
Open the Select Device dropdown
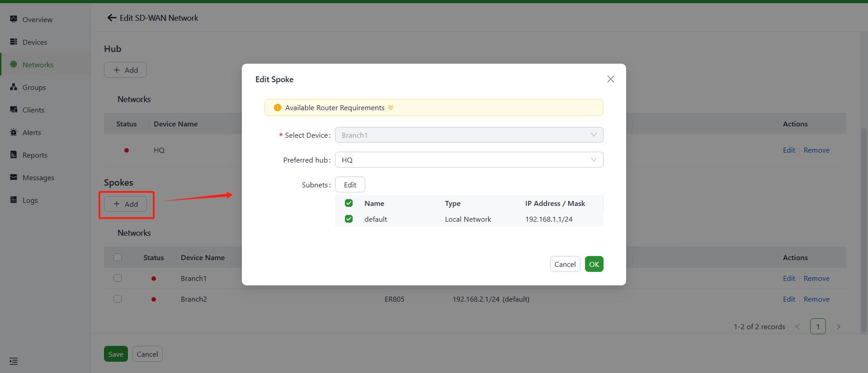tap(469, 135)
